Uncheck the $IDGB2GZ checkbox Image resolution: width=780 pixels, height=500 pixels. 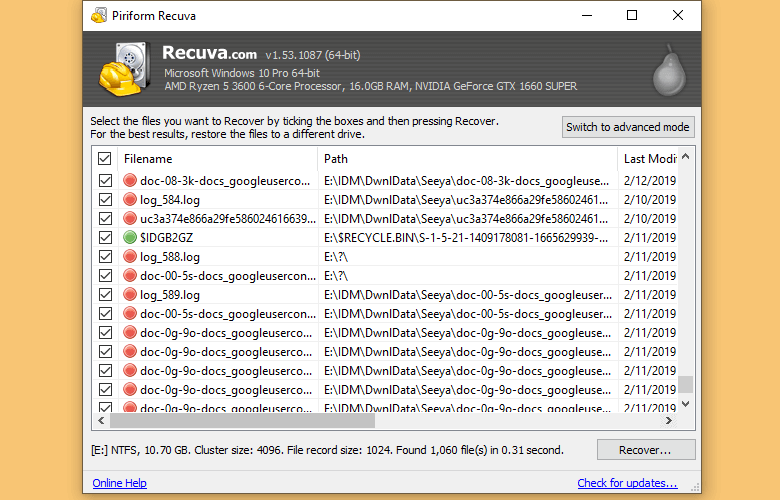tap(105, 237)
